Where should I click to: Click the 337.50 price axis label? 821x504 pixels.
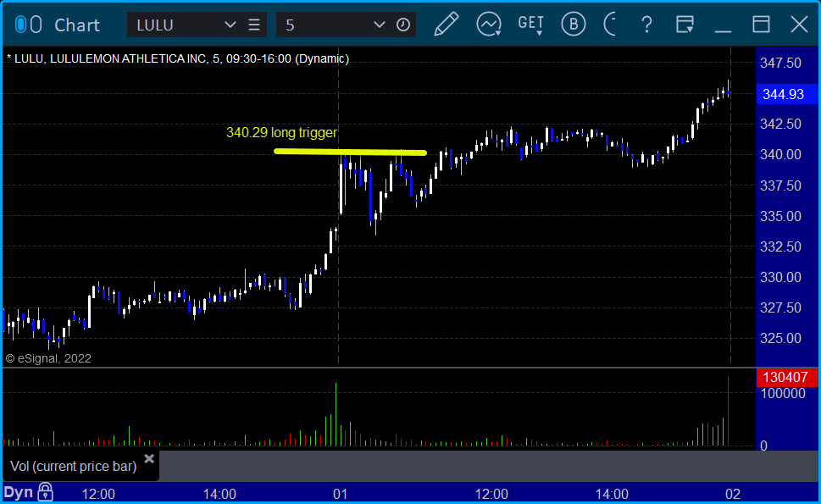click(780, 186)
